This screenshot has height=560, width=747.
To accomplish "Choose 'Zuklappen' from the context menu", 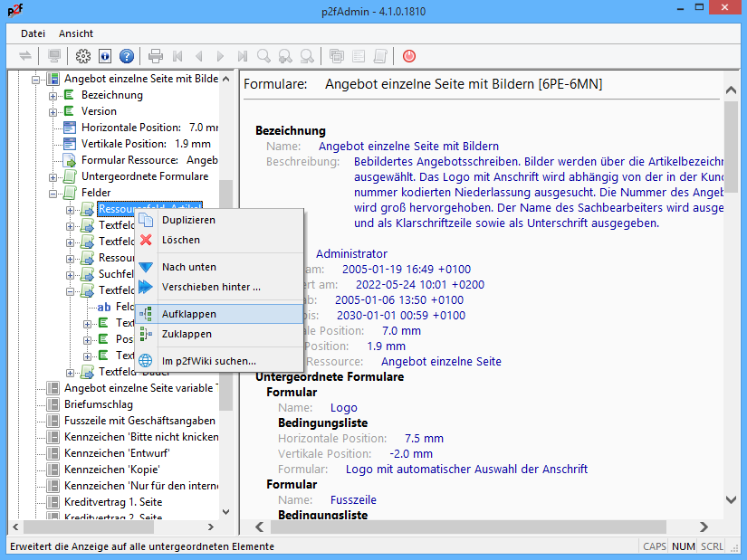I will (x=187, y=334).
